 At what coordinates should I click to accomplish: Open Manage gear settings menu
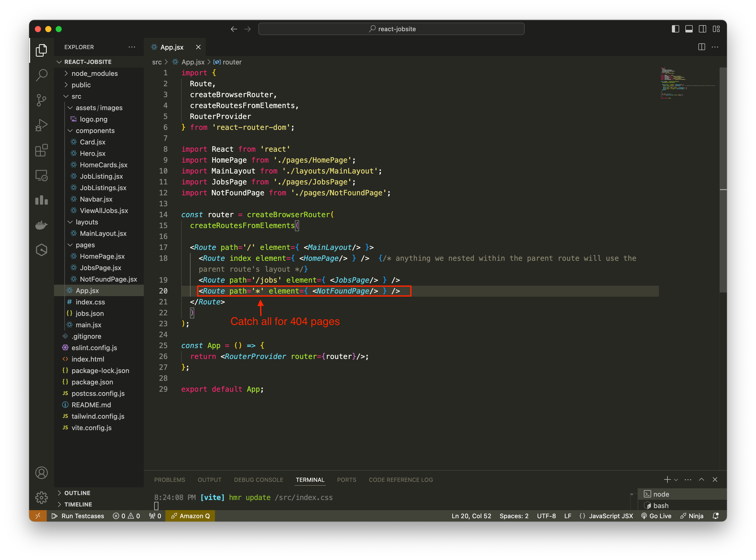pyautogui.click(x=41, y=498)
